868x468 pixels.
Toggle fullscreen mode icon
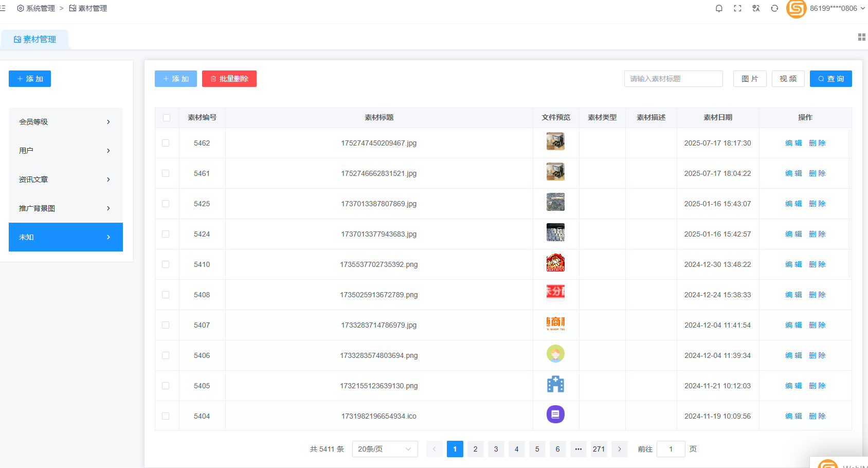[x=737, y=8]
